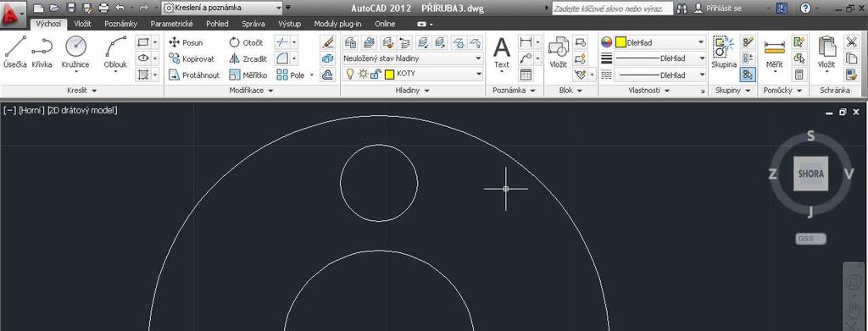The width and height of the screenshot is (868, 331).
Task: Open the KOTY layer dropdown
Action: 413,74
